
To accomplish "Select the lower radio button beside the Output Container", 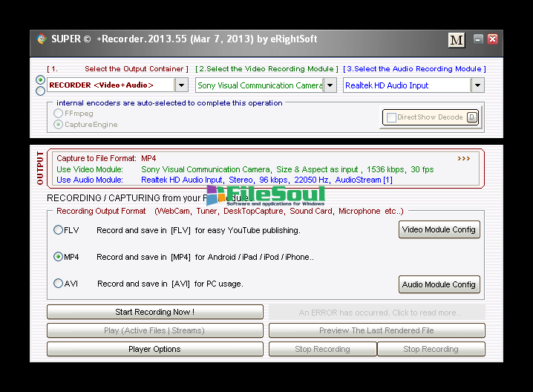I will point(41,91).
